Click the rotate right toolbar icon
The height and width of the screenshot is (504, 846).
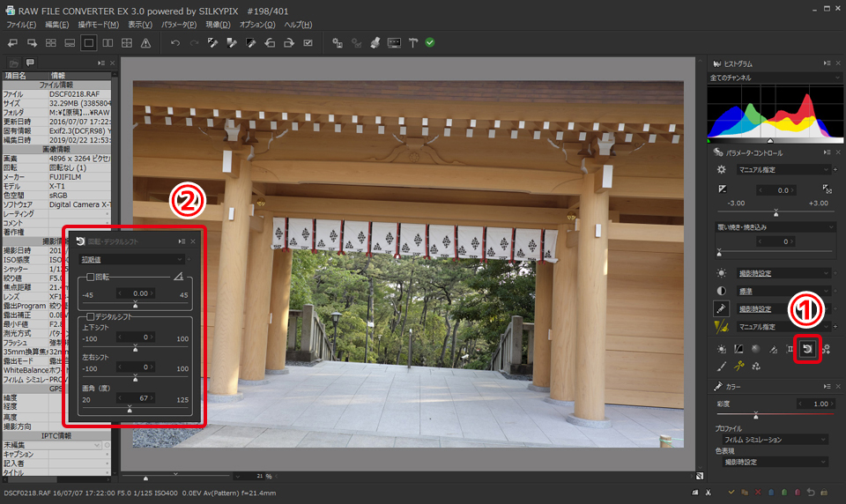tap(289, 42)
